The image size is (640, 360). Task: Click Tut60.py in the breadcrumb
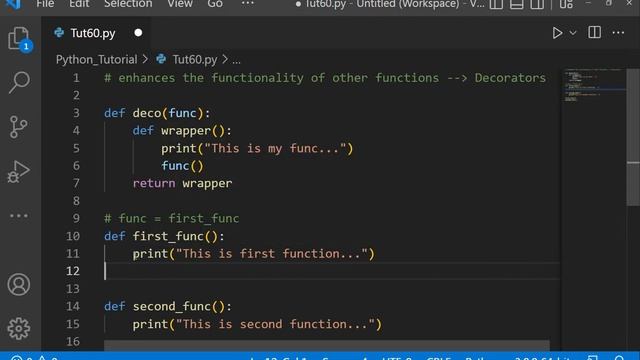[195, 60]
